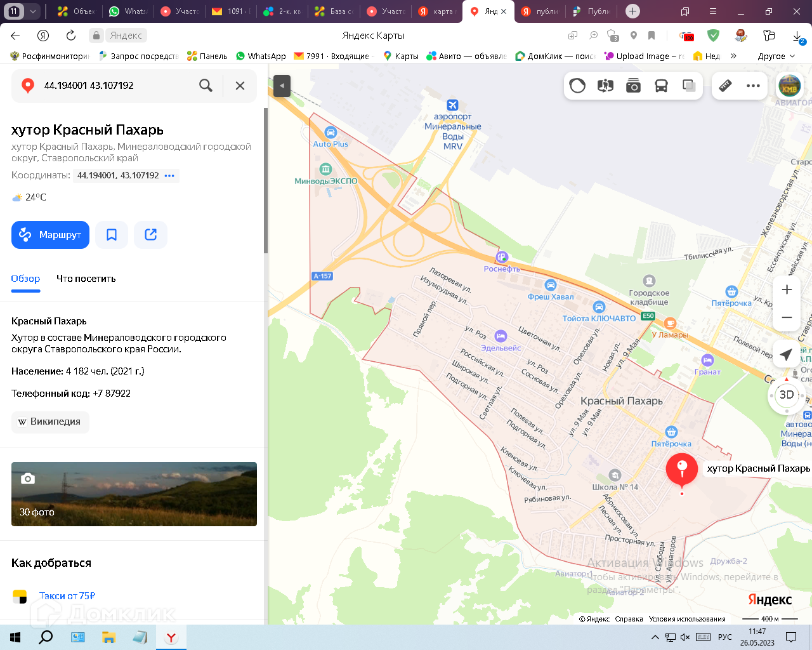Open a new browser tab
This screenshot has width=812, height=650.
point(632,11)
